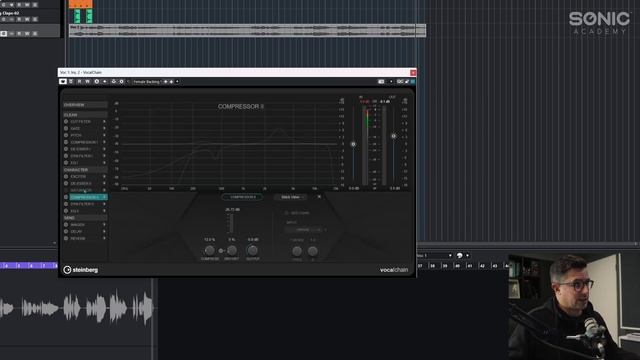Screen dimensions: 640x360
Task: Click W button on selected vocal track
Action: 27,33
